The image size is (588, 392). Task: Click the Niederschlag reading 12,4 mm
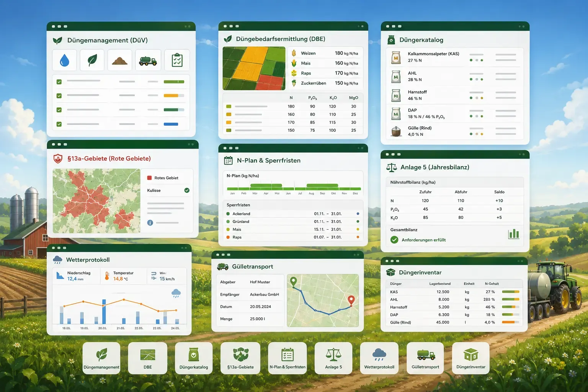point(75,279)
